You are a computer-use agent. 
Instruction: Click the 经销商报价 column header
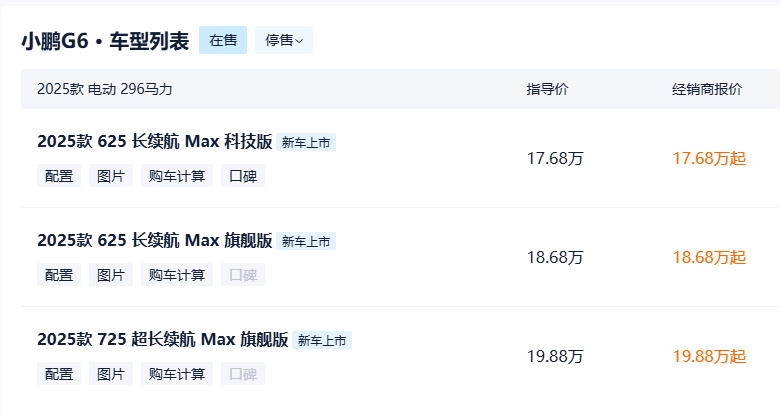(x=707, y=89)
